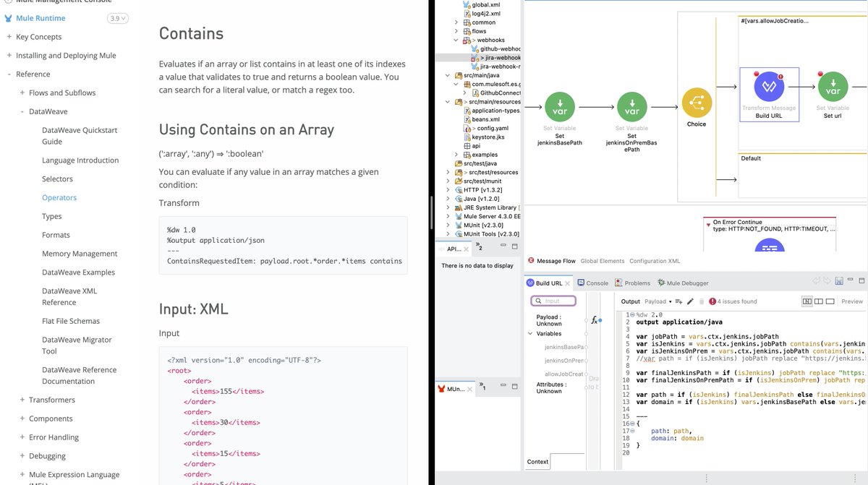Select the Context tab in Transform panel
Viewport: 868px width, 485px height.
point(537,461)
